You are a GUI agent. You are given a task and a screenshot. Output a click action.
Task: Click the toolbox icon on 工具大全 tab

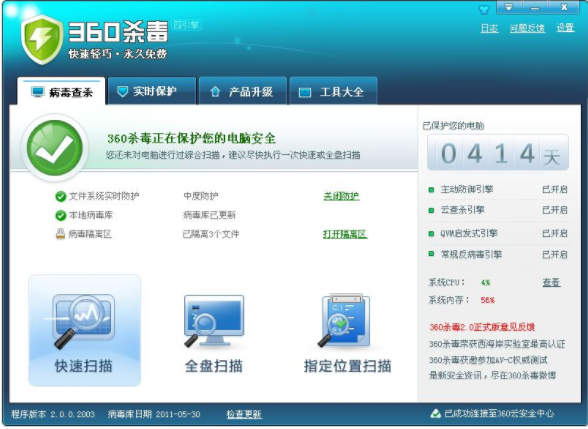tap(304, 92)
